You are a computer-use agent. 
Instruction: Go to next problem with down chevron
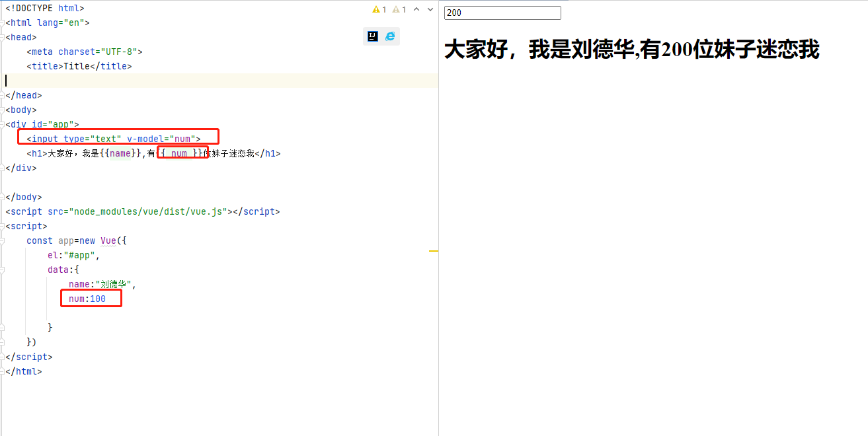tap(430, 9)
